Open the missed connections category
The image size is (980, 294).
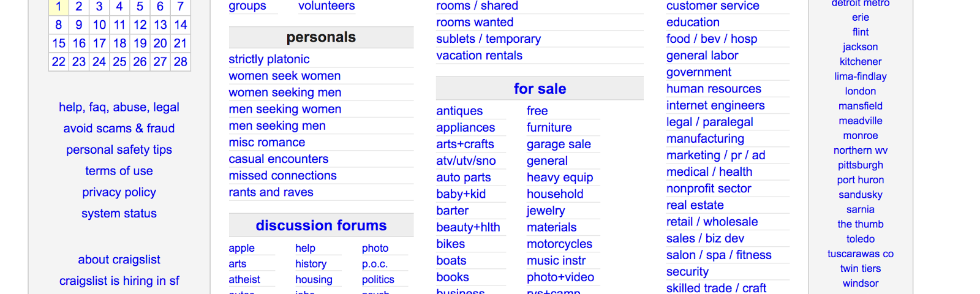coord(282,175)
